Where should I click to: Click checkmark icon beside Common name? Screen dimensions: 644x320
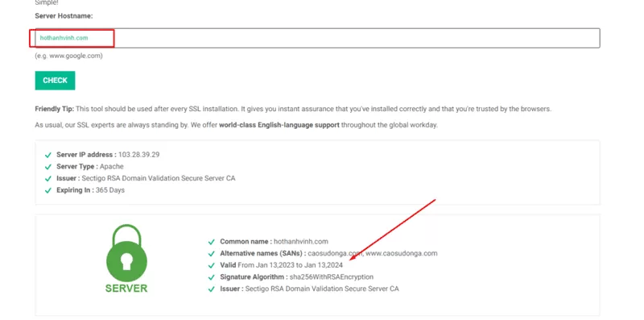click(212, 242)
